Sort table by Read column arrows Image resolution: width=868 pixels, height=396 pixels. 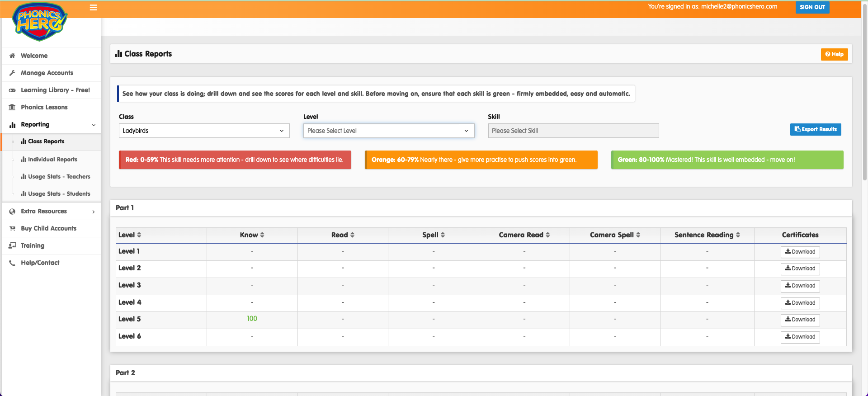pos(352,235)
